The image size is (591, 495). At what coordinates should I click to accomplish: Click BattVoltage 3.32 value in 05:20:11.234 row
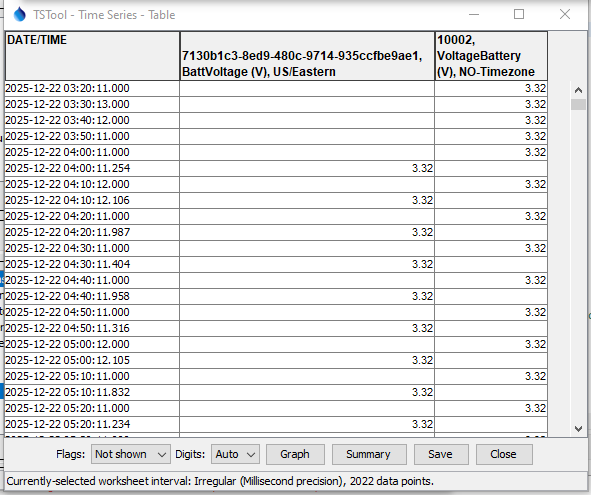pyautogui.click(x=307, y=425)
